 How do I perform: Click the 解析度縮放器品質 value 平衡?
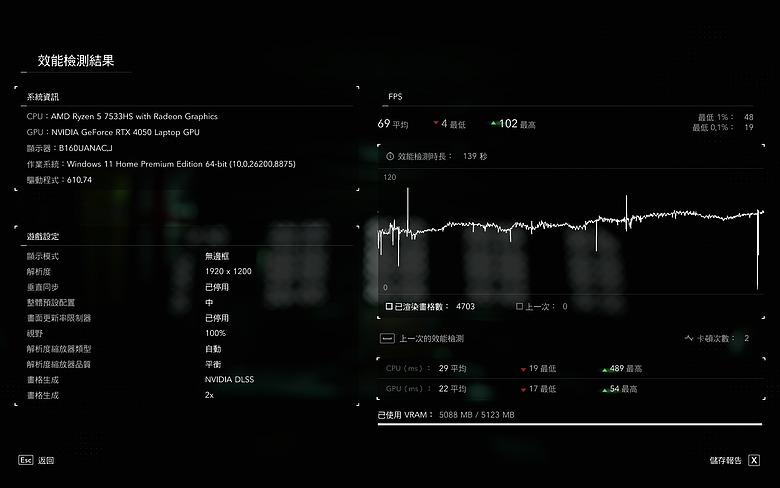coord(213,364)
